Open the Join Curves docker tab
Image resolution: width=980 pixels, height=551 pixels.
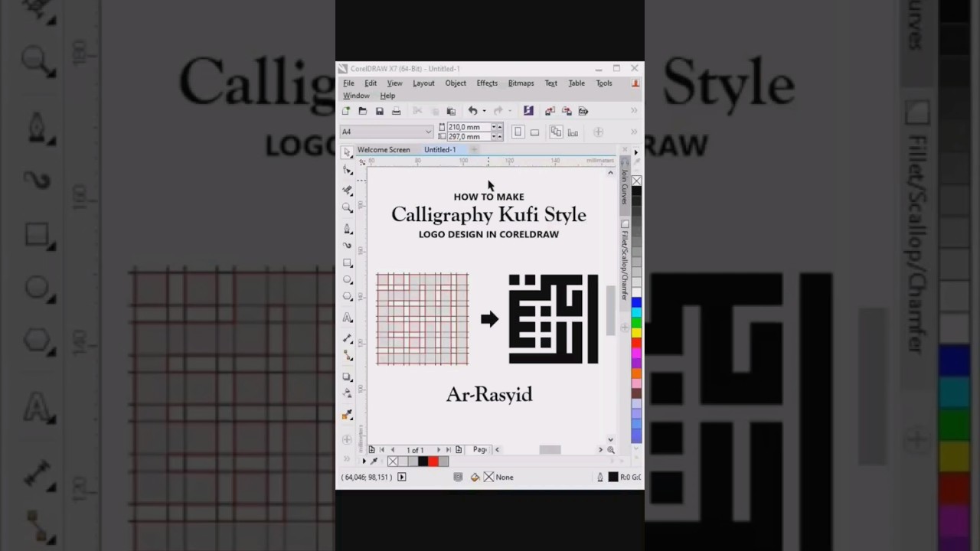(625, 185)
